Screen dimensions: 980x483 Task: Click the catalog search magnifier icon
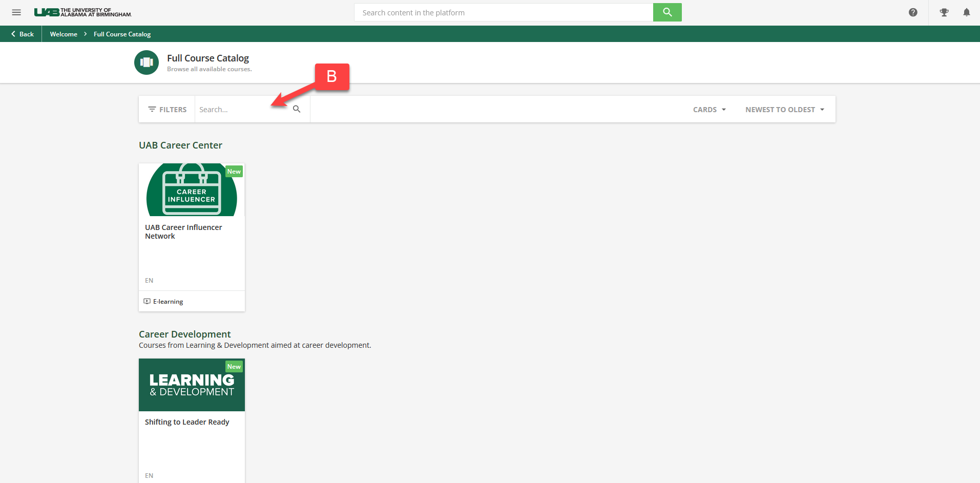[x=297, y=109]
